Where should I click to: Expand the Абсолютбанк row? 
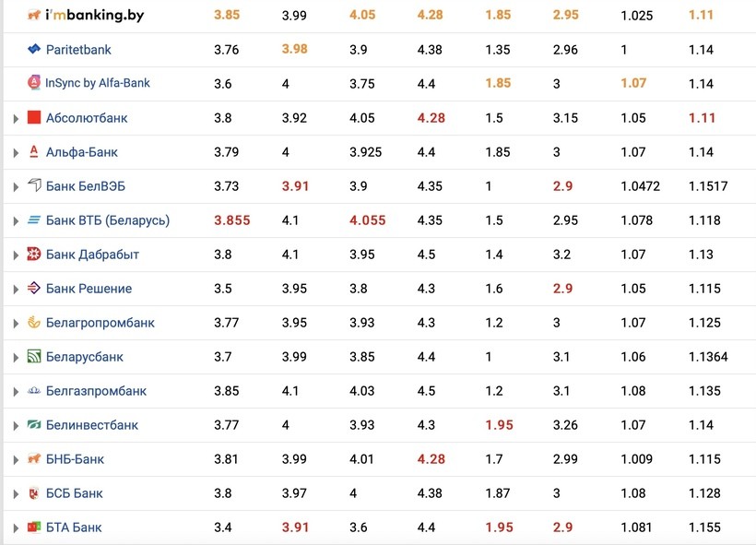pos(16,118)
